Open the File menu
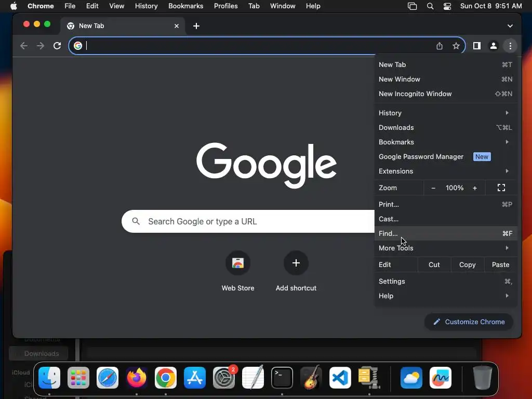532x399 pixels. [70, 6]
